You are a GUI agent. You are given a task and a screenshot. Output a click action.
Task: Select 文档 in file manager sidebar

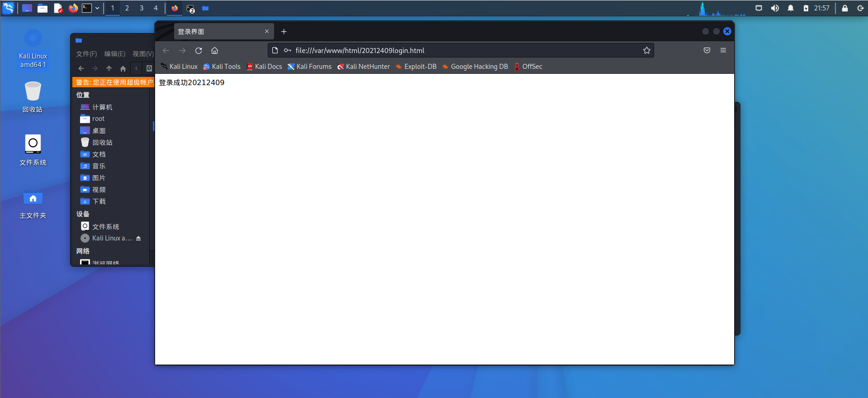pyautogui.click(x=111, y=154)
